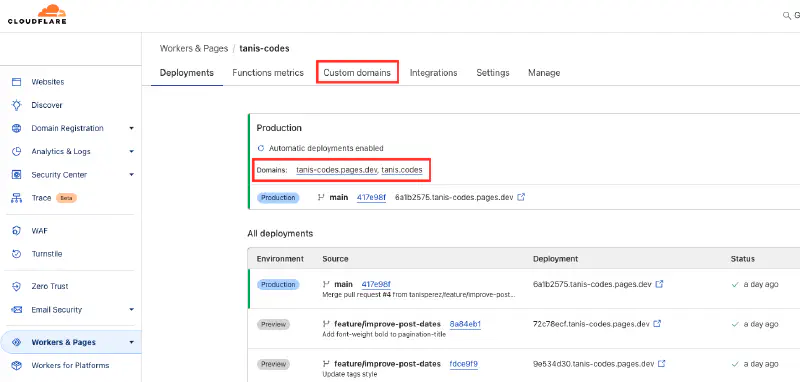Open commit 417e98f in Production card
Viewport: 800px width, 382px height.
tap(371, 197)
